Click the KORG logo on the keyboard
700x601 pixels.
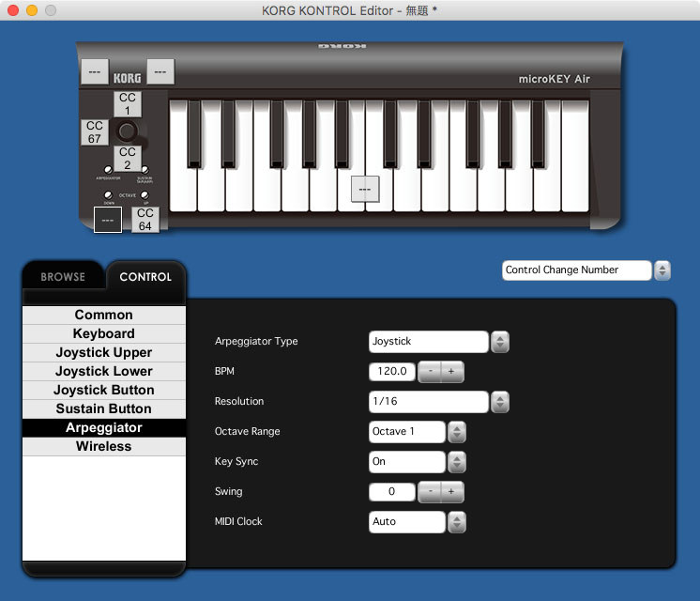coord(128,78)
